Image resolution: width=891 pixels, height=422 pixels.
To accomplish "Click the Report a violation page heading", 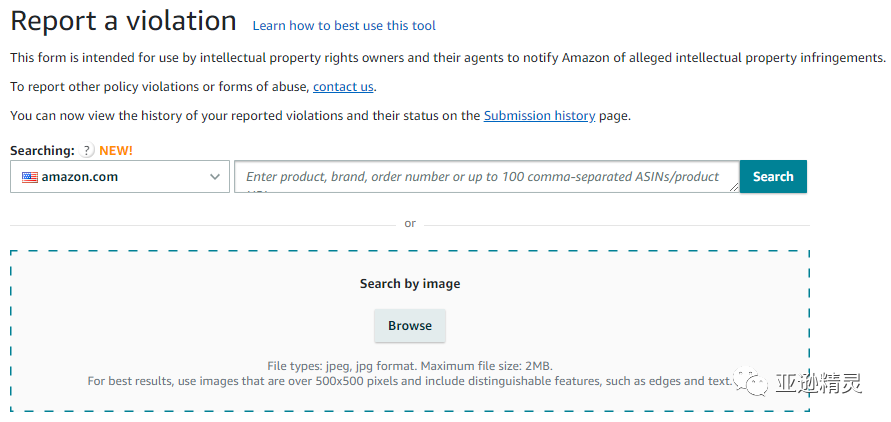I will [123, 21].
